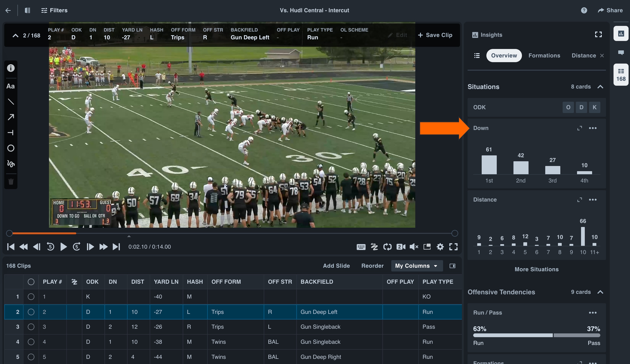Screen dimensions: 630x364
Task: Select the Aa text tool
Action: point(11,86)
